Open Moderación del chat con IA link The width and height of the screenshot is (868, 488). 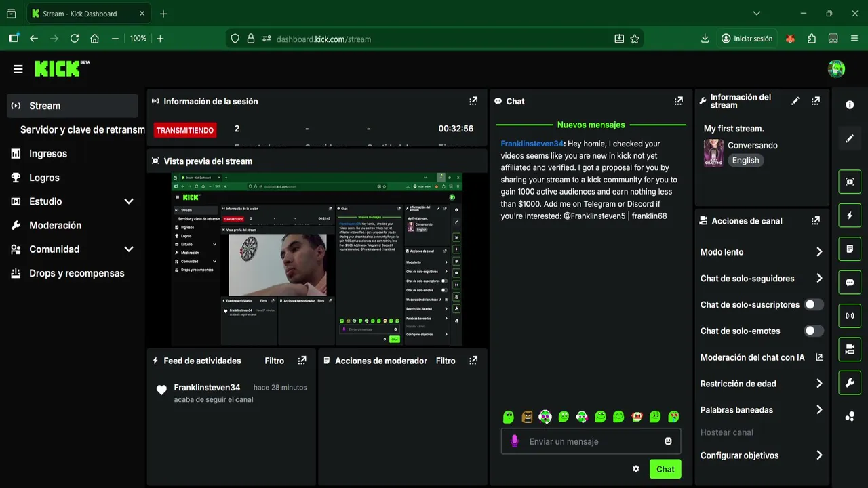[762, 357]
